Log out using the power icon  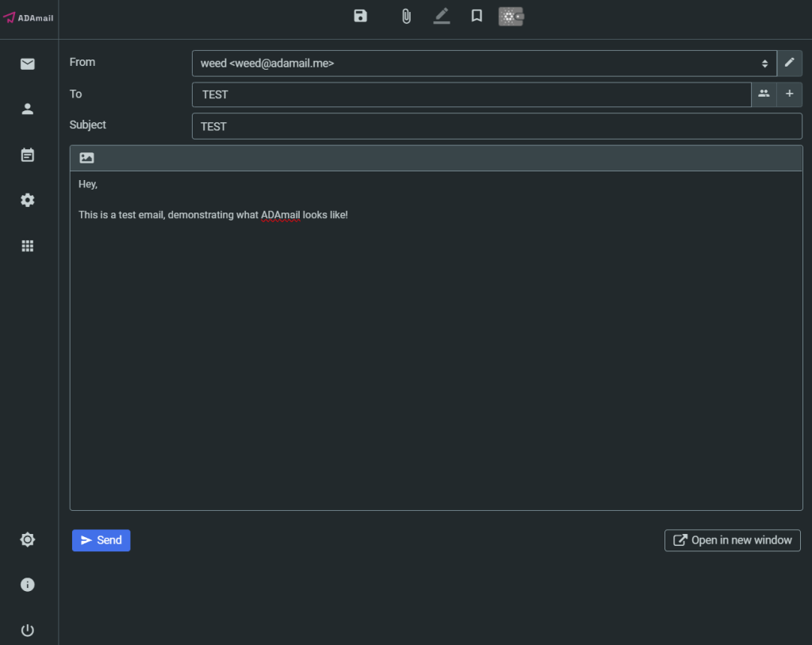point(28,630)
